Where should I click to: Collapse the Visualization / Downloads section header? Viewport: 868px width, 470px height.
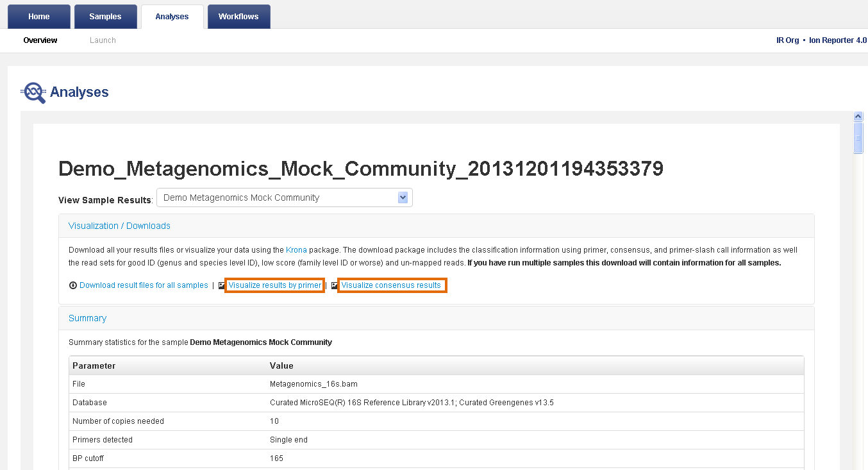(119, 226)
